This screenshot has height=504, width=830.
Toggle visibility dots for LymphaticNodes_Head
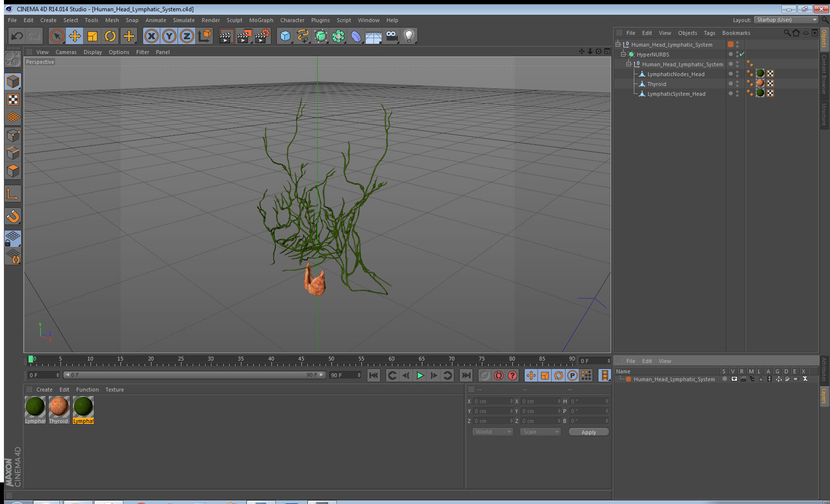tap(737, 74)
